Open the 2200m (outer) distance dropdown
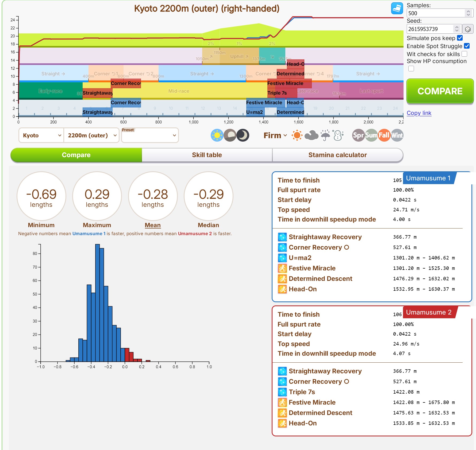The image size is (476, 450). [x=91, y=135]
